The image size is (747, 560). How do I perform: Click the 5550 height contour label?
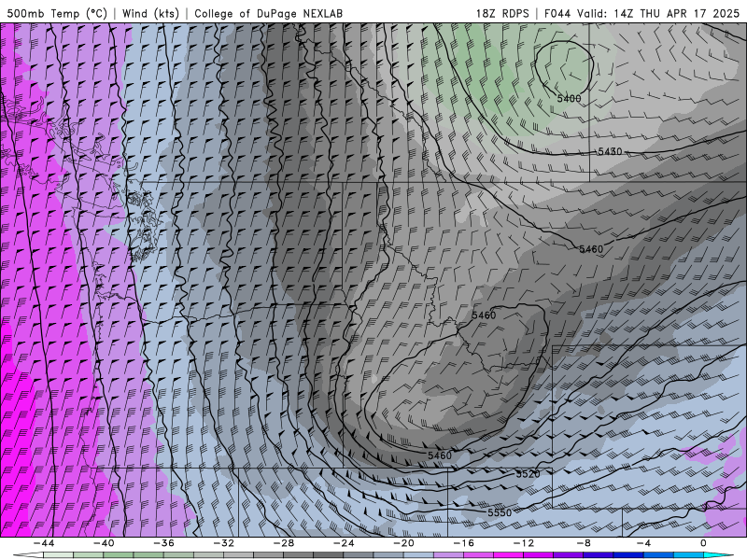point(500,512)
